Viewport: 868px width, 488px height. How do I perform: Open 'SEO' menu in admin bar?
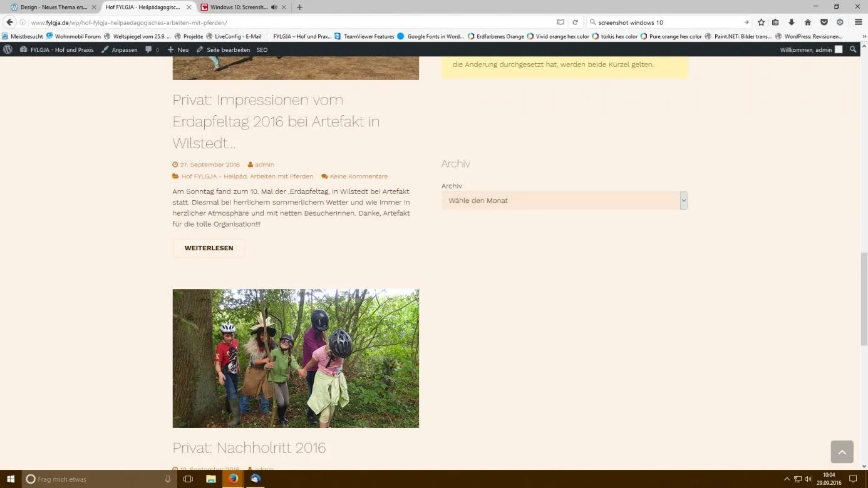[262, 49]
